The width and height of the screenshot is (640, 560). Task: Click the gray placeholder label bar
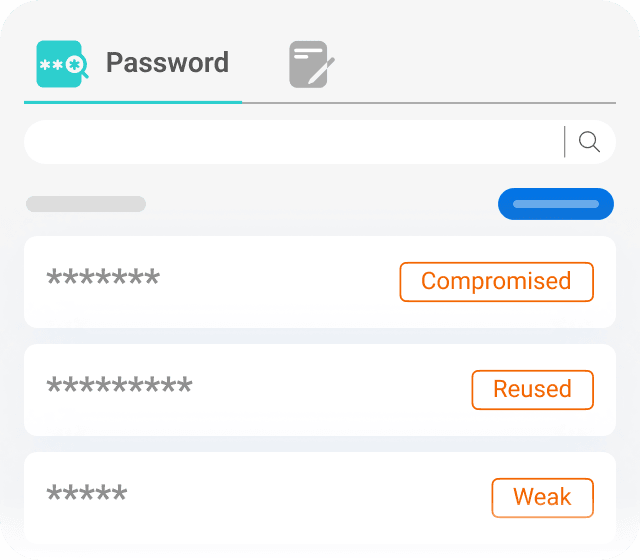tap(86, 204)
